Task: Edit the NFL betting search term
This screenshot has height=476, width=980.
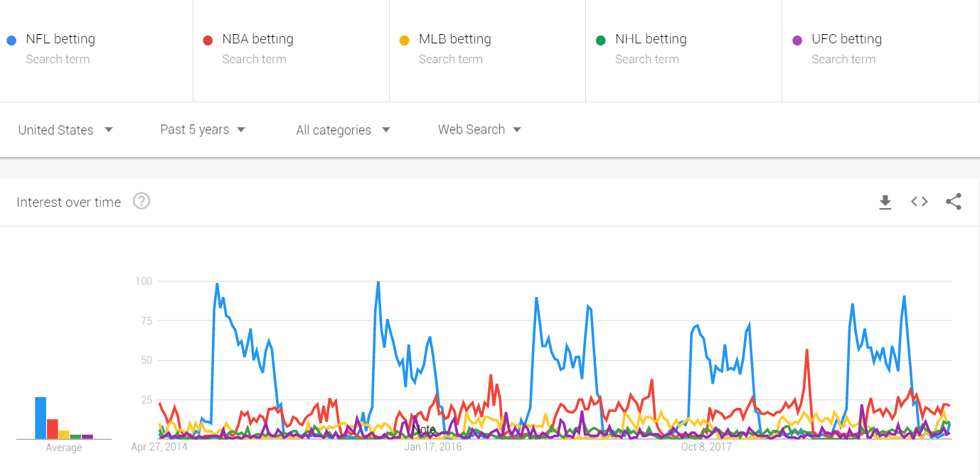Action: (60, 39)
